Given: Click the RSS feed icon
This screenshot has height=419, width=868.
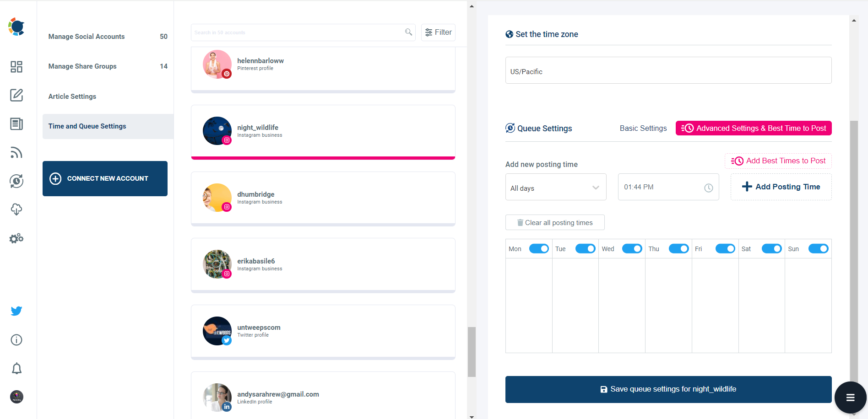Looking at the screenshot, I should pyautogui.click(x=16, y=152).
